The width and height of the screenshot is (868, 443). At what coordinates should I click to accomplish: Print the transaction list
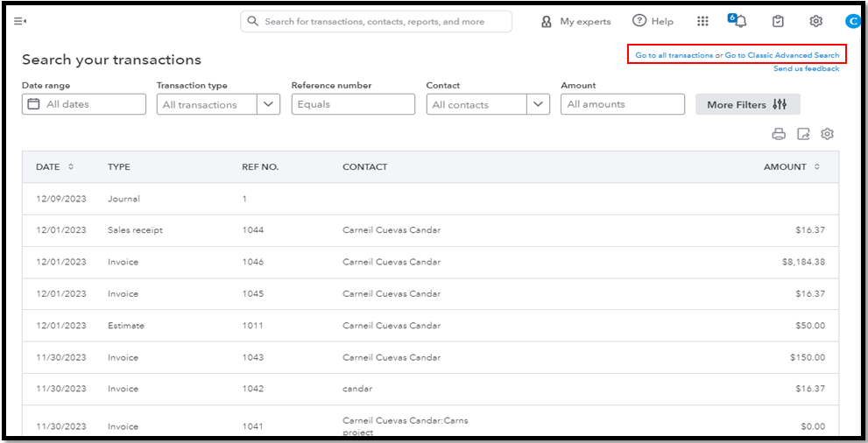[779, 134]
